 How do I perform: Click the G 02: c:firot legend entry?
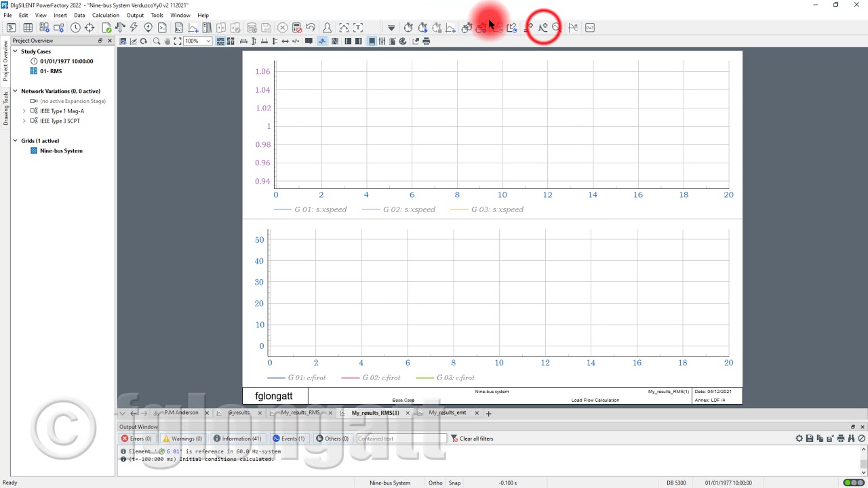click(371, 378)
